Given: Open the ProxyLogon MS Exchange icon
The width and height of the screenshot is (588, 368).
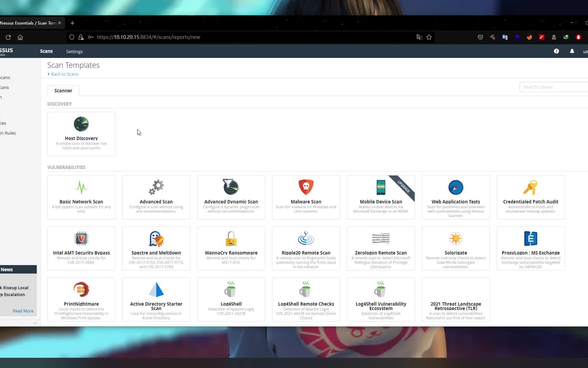Looking at the screenshot, I should click(x=530, y=238).
